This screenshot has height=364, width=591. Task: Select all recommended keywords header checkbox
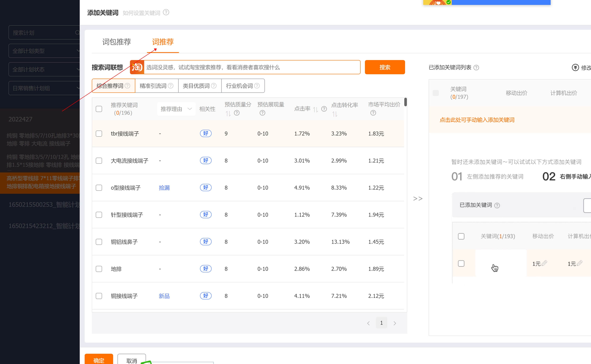point(99,109)
